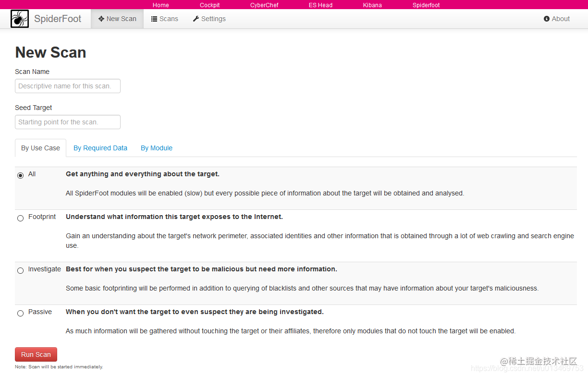Click 'Some basic footprinting will be performed' description
The height and width of the screenshot is (377, 588).
(302, 288)
